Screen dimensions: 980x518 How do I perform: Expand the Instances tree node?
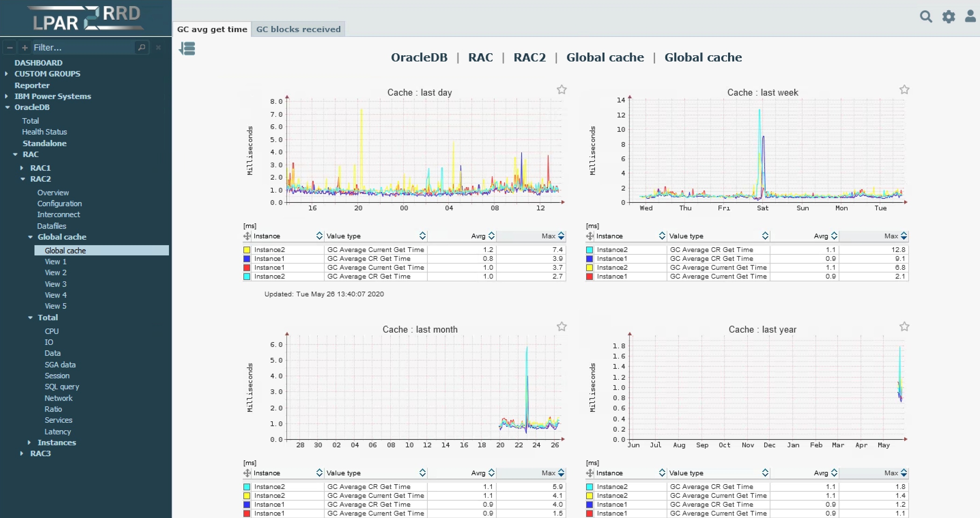[29, 443]
